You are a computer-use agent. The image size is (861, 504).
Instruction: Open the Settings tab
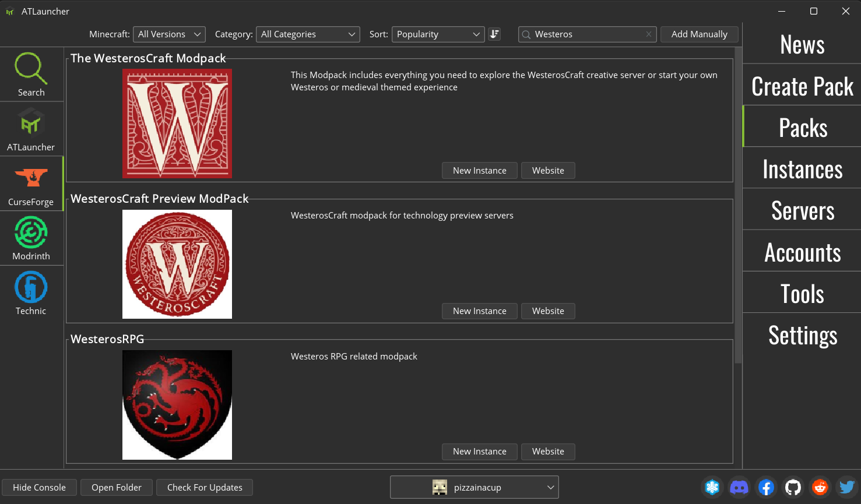tap(802, 336)
